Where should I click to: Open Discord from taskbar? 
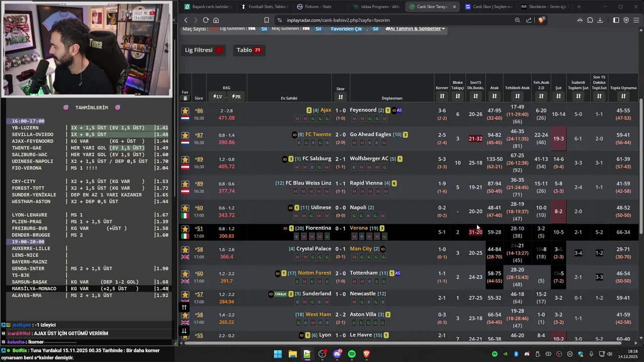coord(337,354)
